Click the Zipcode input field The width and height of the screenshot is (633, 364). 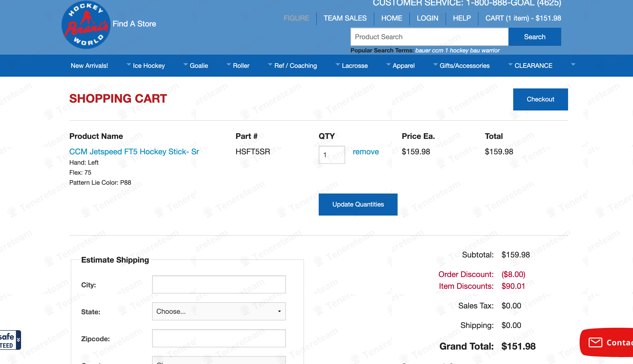(x=219, y=338)
